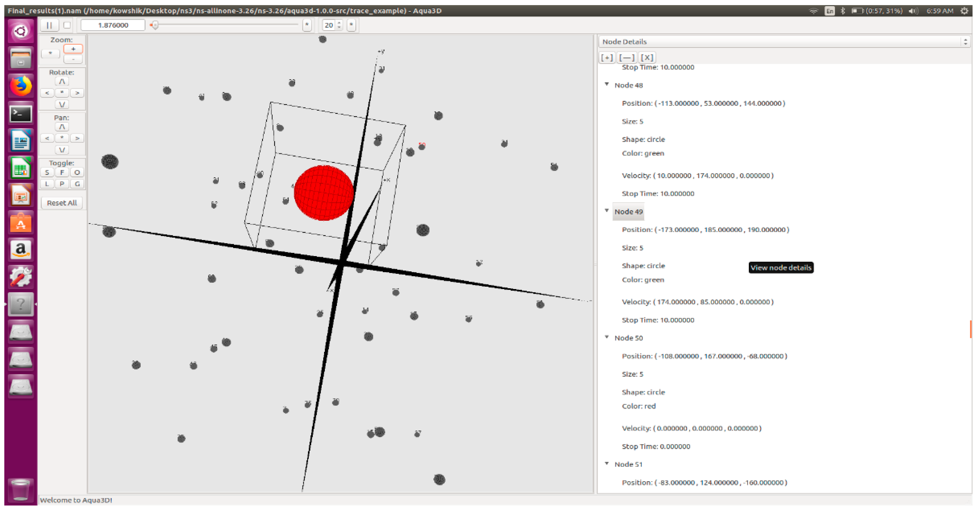Collapse the Node 48 tree entry

[x=607, y=85]
